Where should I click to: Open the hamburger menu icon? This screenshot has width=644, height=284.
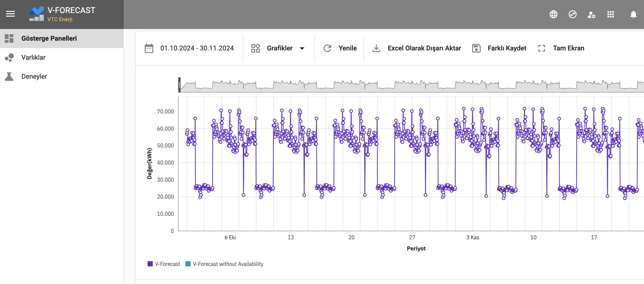tap(10, 14)
